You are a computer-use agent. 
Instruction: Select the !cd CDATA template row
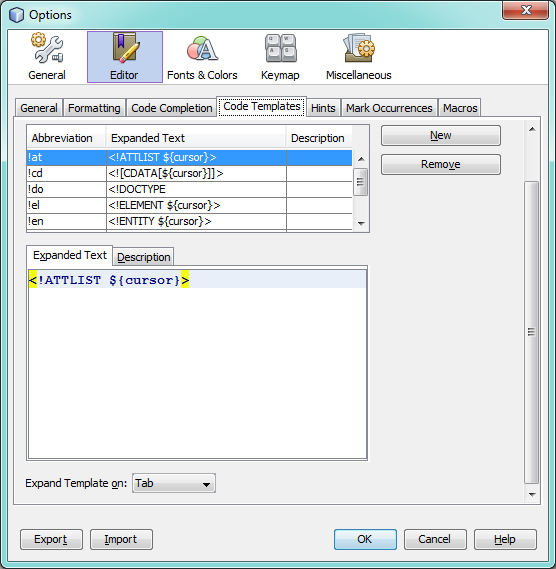189,173
